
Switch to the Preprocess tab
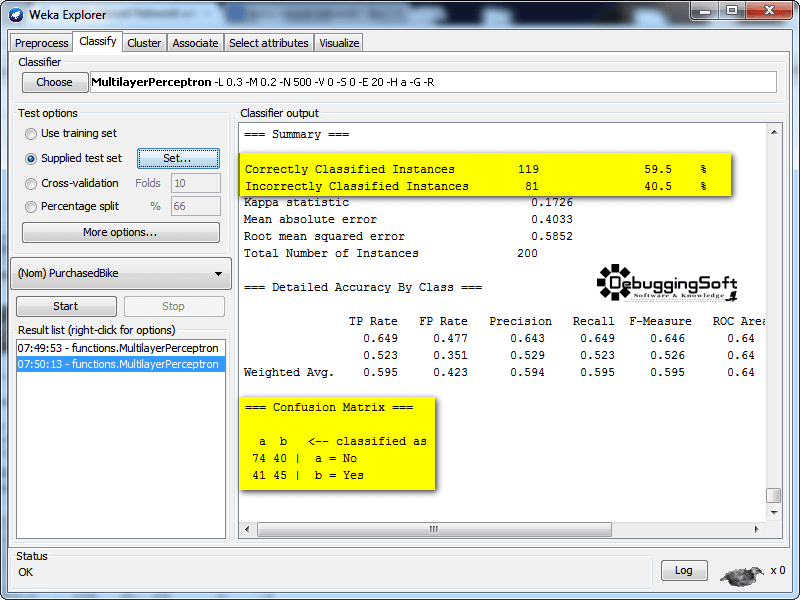pos(41,43)
